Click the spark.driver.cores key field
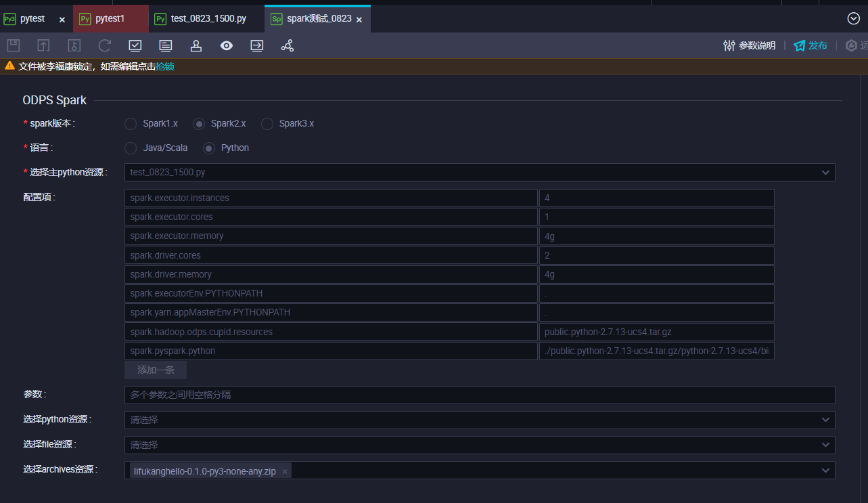The image size is (868, 503). (331, 255)
